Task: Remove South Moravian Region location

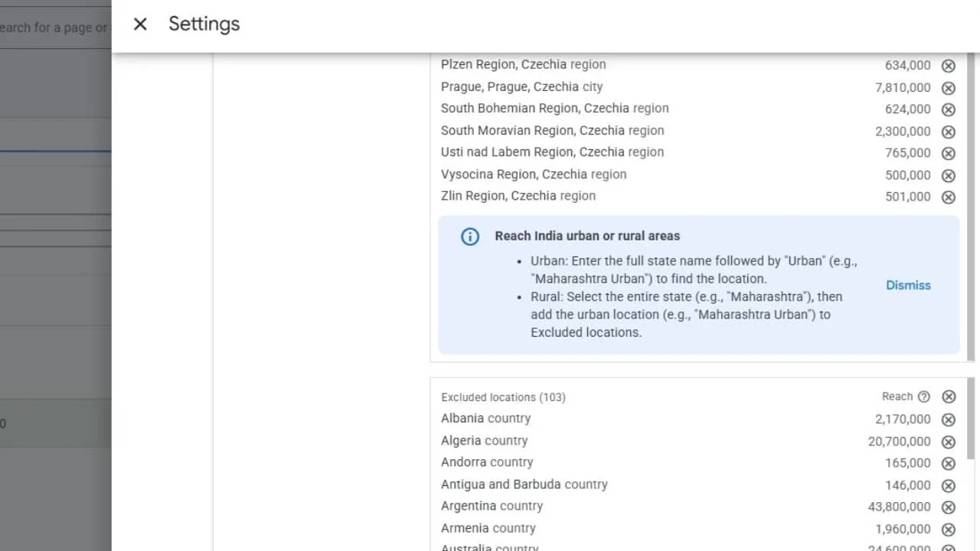Action: (949, 132)
